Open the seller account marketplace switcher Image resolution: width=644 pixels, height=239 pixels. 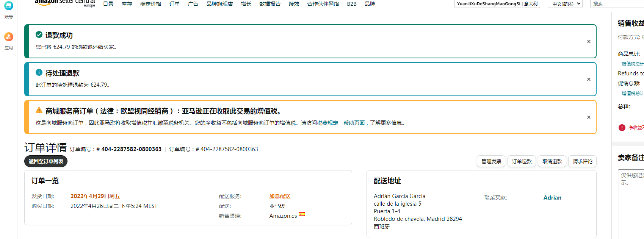coord(497,4)
